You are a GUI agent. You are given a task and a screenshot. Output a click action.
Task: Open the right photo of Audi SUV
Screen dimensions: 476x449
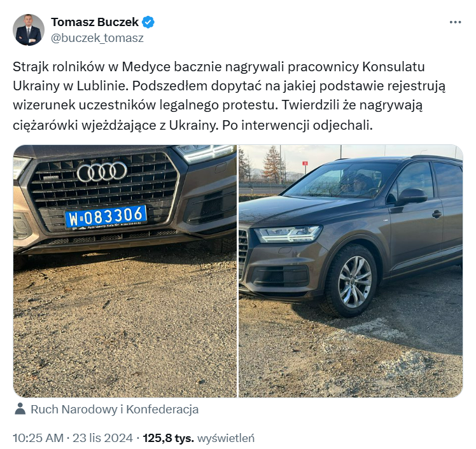pyautogui.click(x=351, y=271)
